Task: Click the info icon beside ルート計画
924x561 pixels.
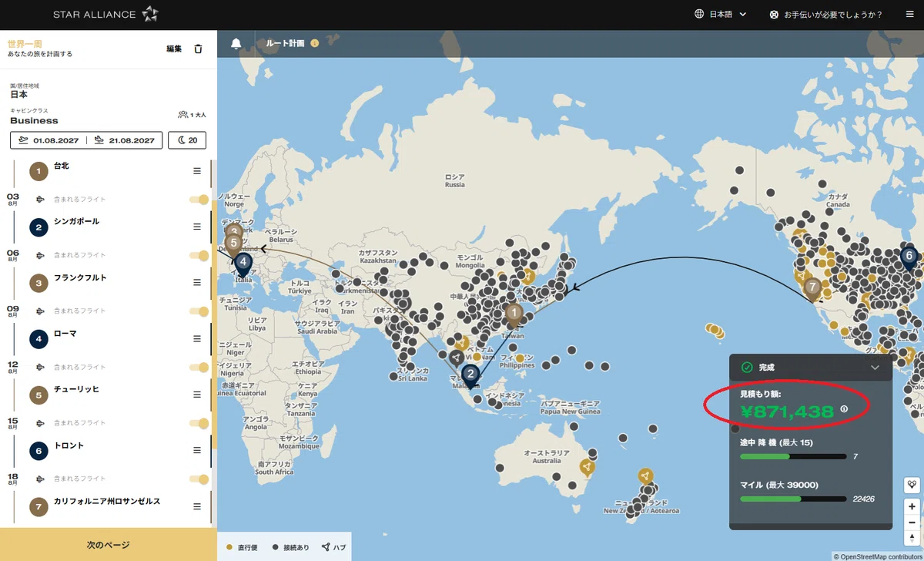Action: tap(314, 43)
